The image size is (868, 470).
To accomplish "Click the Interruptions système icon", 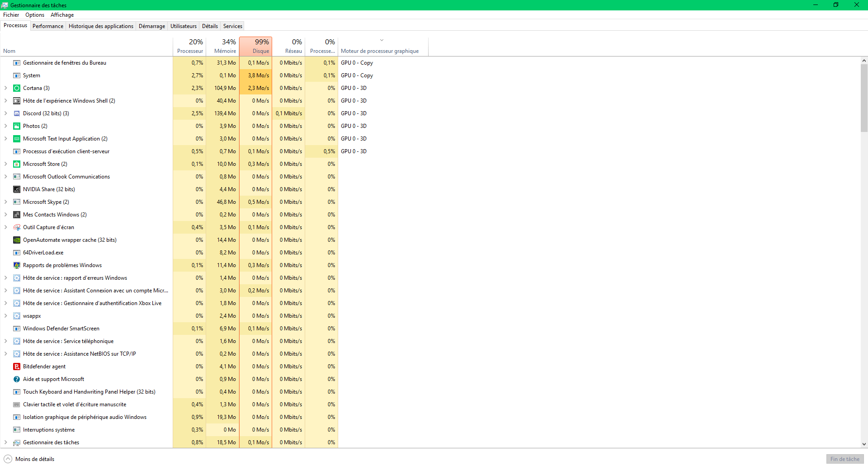I will tap(17, 430).
